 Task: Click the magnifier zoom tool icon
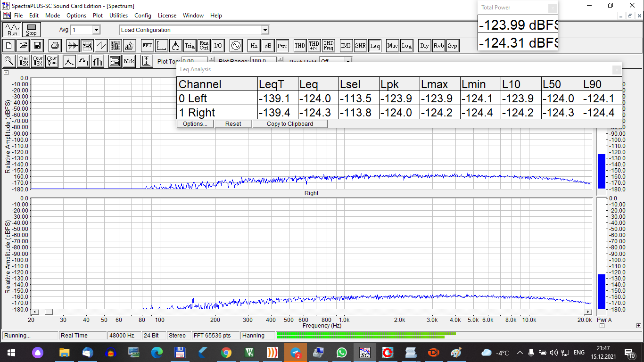[9, 61]
